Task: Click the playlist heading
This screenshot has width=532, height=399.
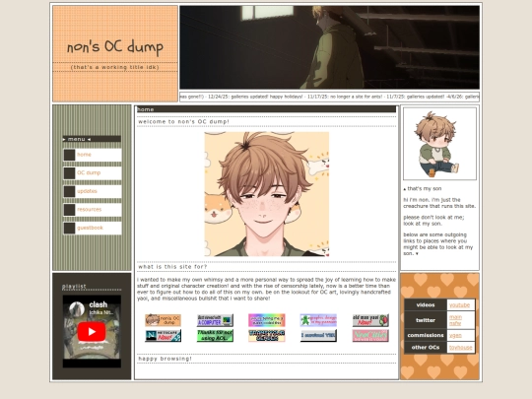Action: click(x=74, y=287)
